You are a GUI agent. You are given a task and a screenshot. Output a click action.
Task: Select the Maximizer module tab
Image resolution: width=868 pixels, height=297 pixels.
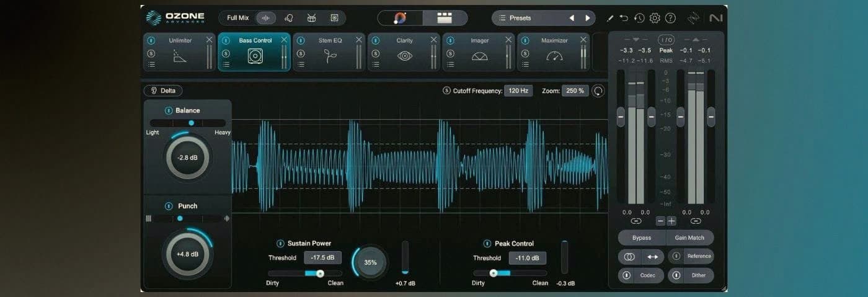coord(554,52)
